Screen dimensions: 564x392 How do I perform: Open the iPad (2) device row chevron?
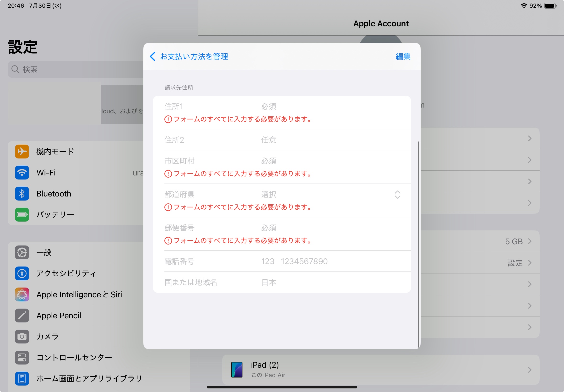pyautogui.click(x=530, y=370)
